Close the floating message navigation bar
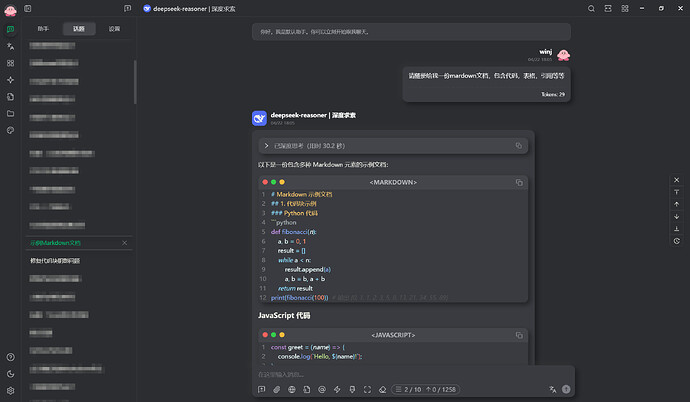The width and height of the screenshot is (690, 402). click(677, 180)
